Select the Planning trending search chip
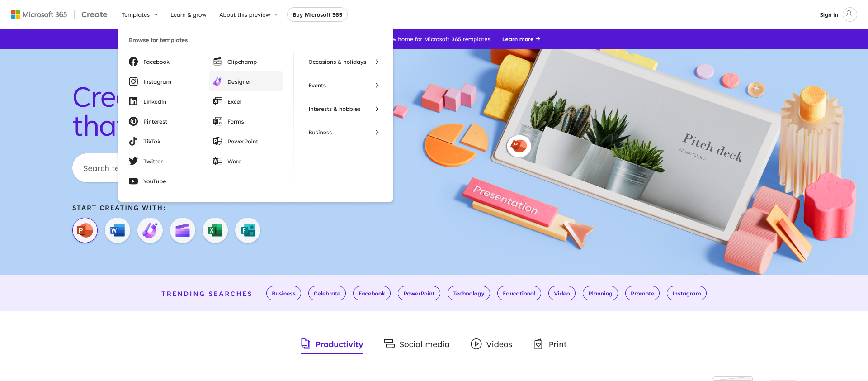Image resolution: width=868 pixels, height=381 pixels. coord(600,293)
